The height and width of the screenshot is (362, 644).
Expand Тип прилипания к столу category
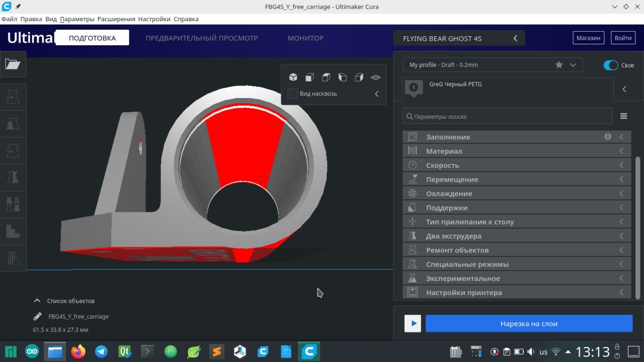[x=517, y=222]
